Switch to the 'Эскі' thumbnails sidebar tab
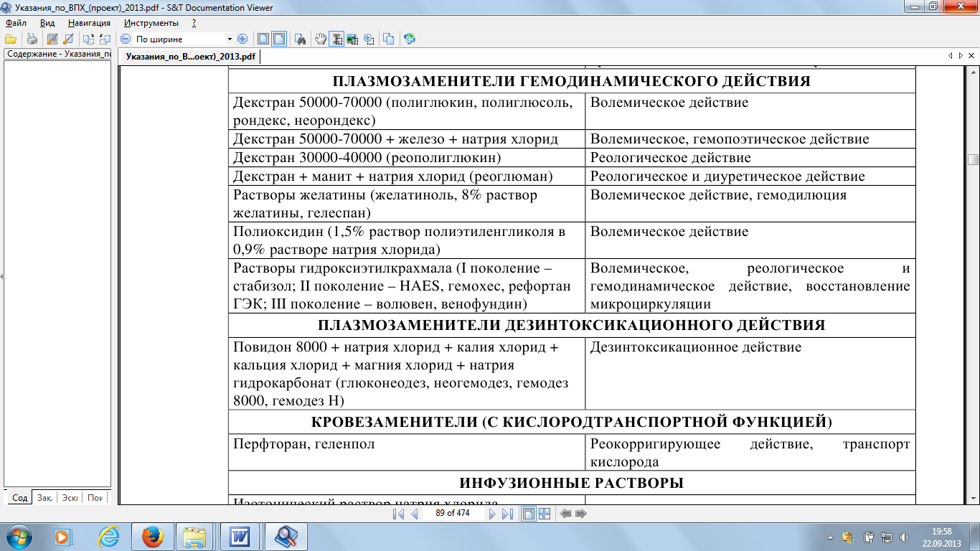 point(70,497)
